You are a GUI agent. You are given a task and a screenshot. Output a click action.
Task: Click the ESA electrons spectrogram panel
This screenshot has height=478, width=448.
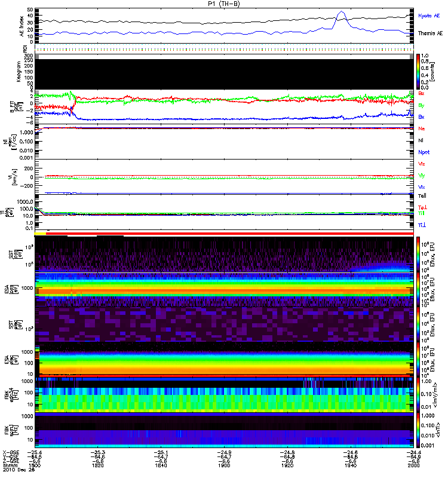point(224,360)
